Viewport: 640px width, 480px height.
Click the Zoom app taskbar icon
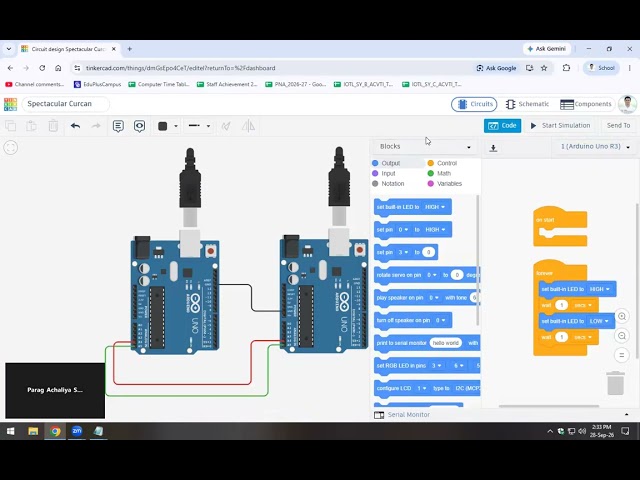coord(77,431)
